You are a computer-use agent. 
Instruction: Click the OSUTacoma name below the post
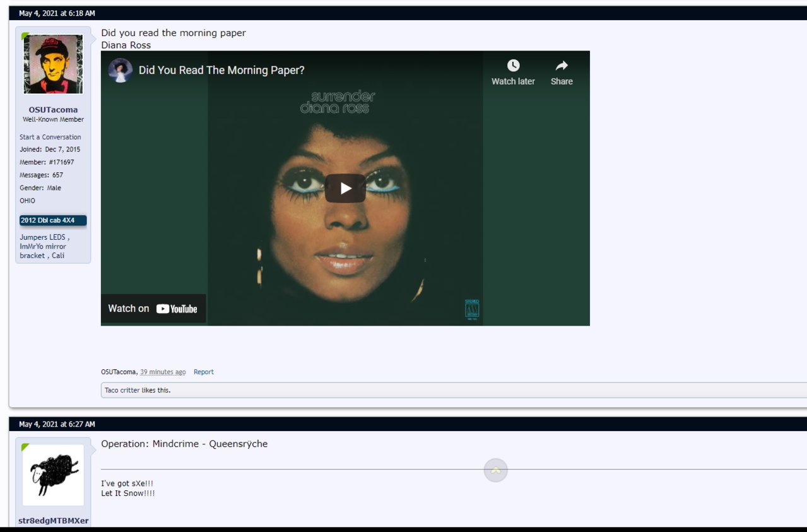coord(119,372)
